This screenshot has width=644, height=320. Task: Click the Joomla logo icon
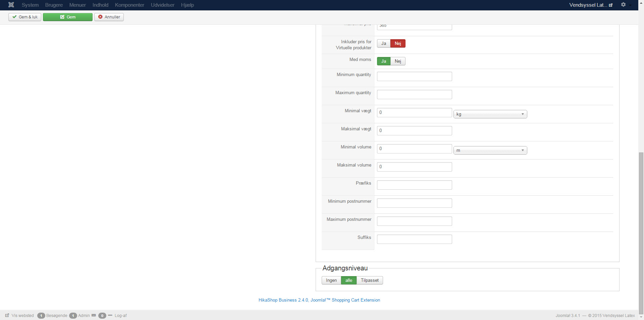(11, 5)
